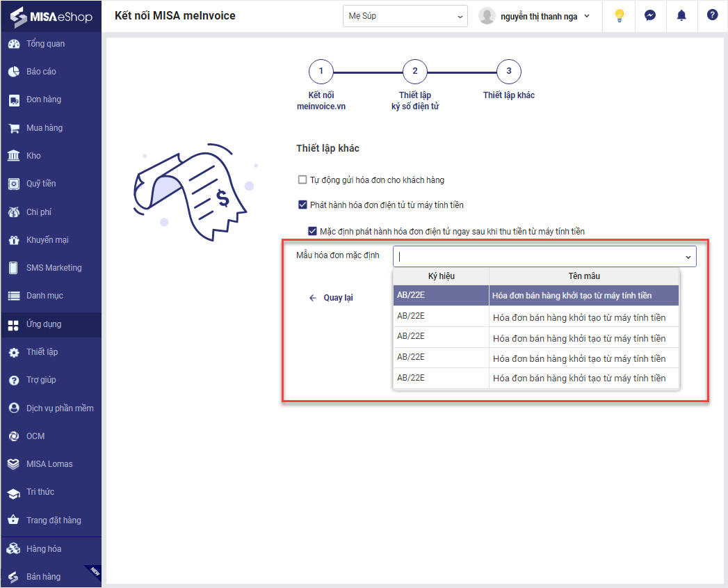Click the MISA eShop logo
Screen dimensions: 728x588
[x=51, y=17]
